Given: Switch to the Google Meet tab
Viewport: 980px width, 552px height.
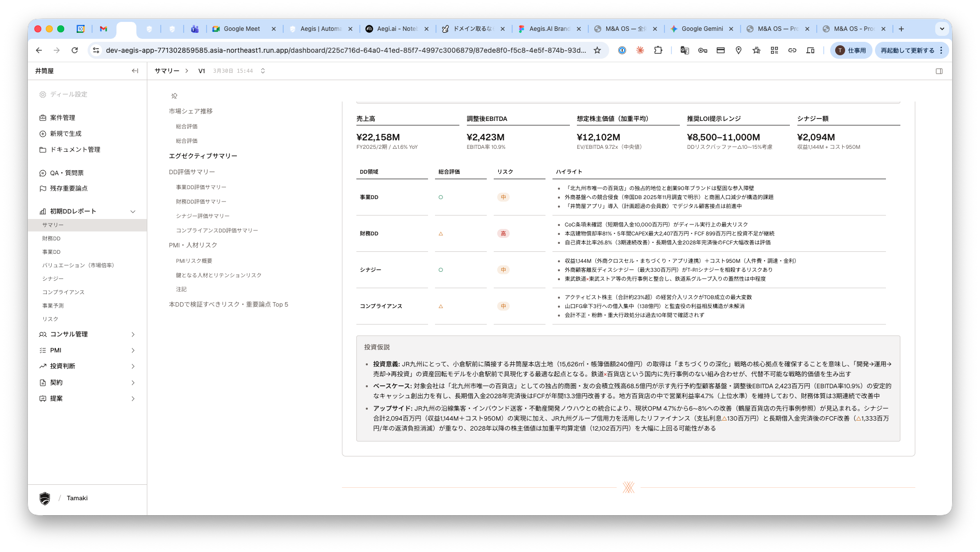Looking at the screenshot, I should (x=241, y=29).
